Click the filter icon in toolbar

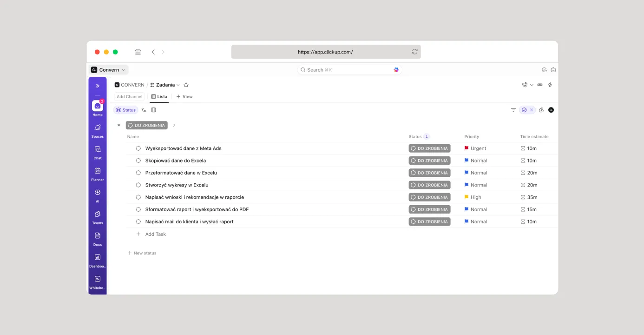point(513,110)
